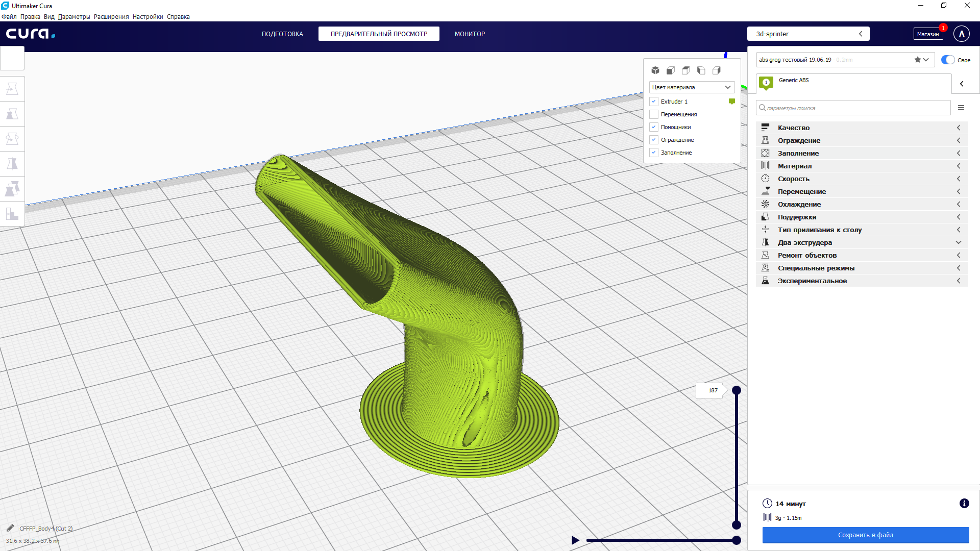Open settings visibility hamburger menu
Screen dimensions: 980x551
[961, 108]
